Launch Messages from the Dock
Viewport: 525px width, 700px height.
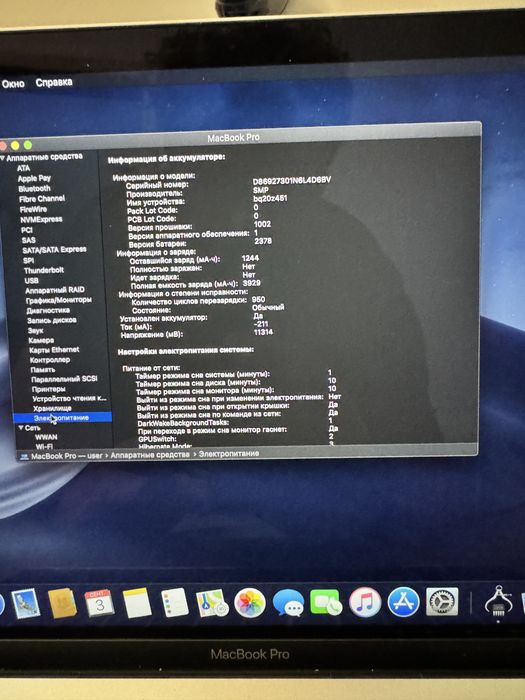[x=288, y=603]
